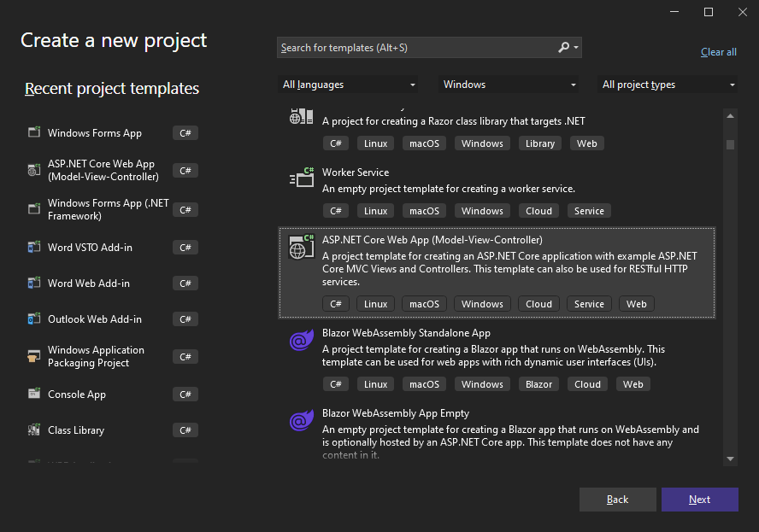
Task: Click the Word Web Add-in icon
Action: (34, 283)
